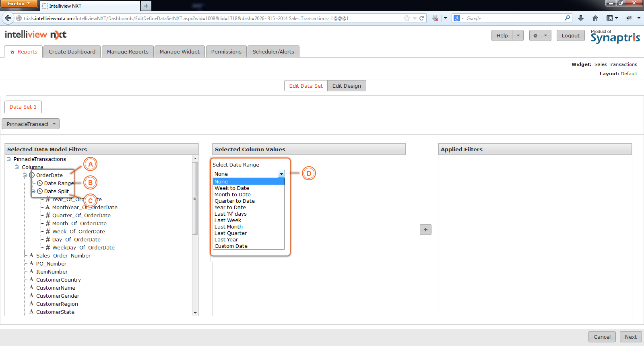Click the gear settings icon button
This screenshot has height=346, width=644.
click(x=535, y=35)
